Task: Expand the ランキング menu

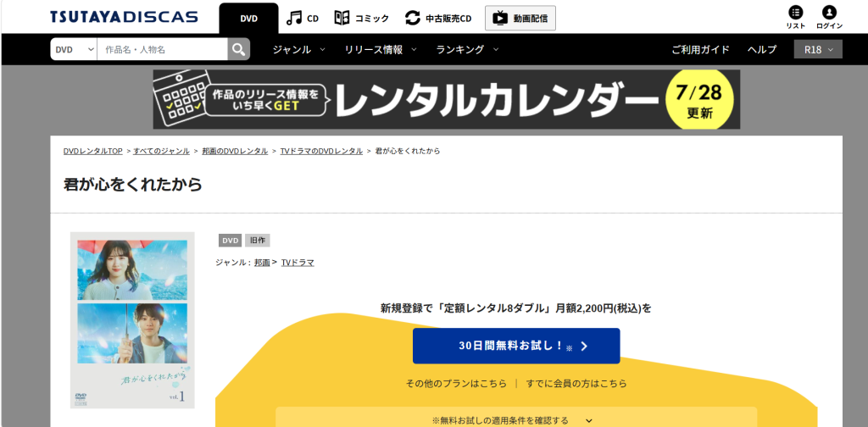Action: (x=467, y=49)
